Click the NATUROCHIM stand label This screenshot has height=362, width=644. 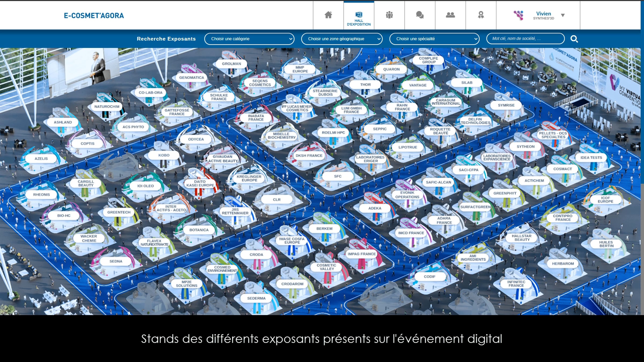point(107,106)
